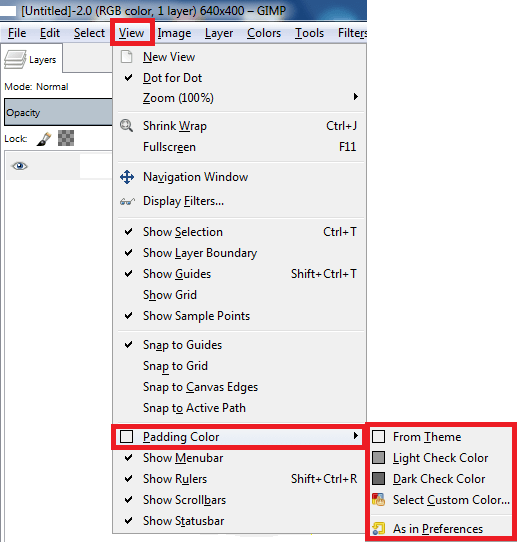Click the Navigation Window arrows icon
Image resolution: width=517 pixels, height=542 pixels.
(127, 177)
